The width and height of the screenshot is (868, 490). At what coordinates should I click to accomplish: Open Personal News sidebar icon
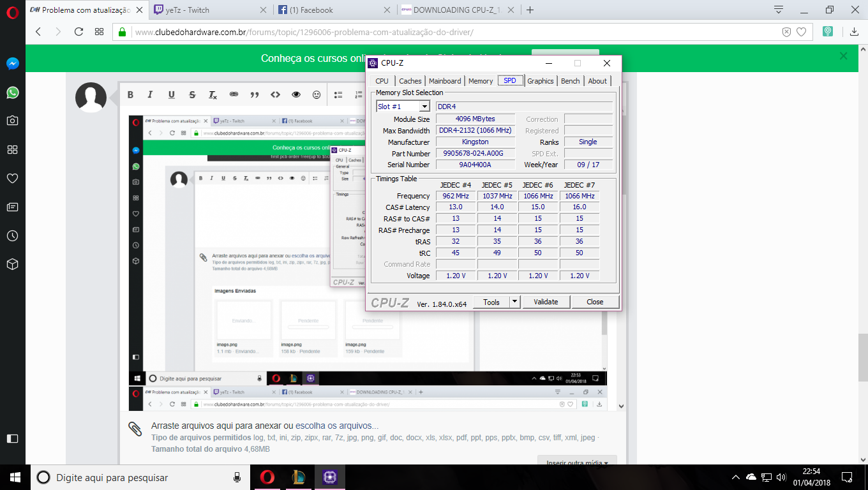point(12,207)
